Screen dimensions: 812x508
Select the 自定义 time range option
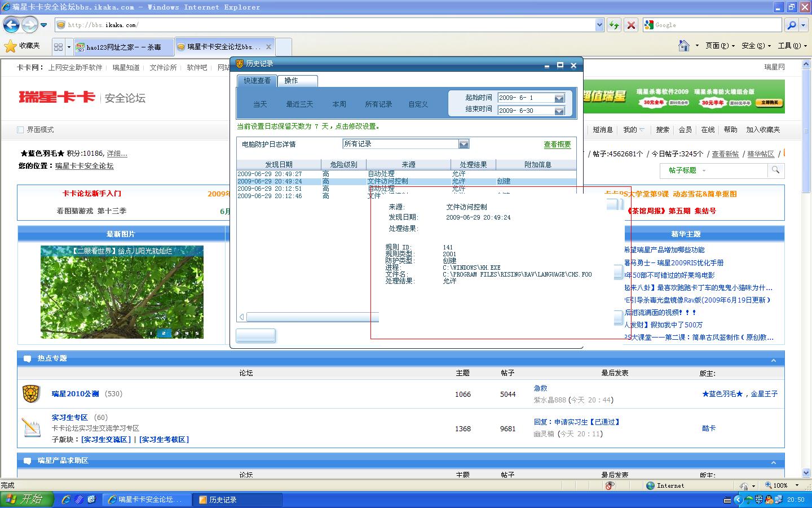418,104
